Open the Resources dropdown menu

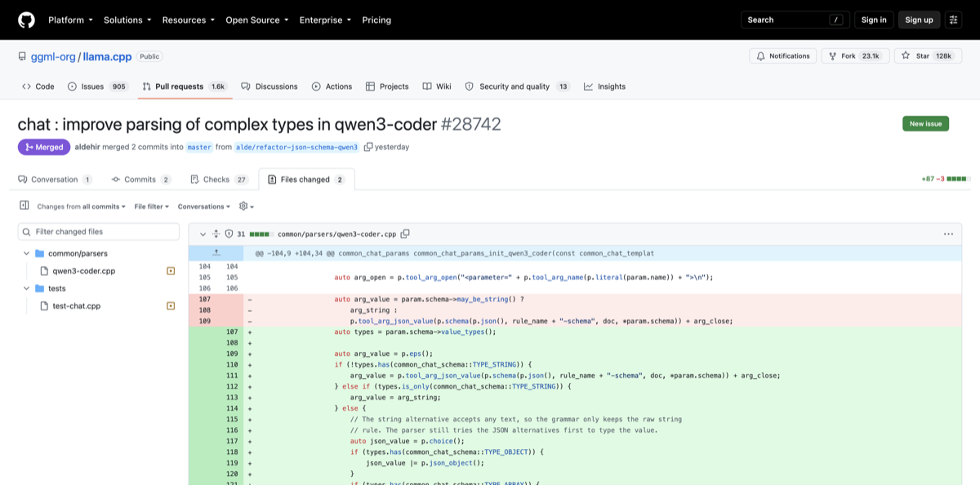tap(189, 20)
